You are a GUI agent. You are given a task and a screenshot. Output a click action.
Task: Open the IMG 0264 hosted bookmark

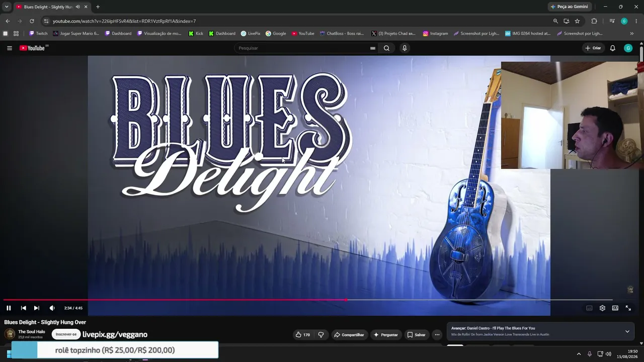click(x=528, y=34)
